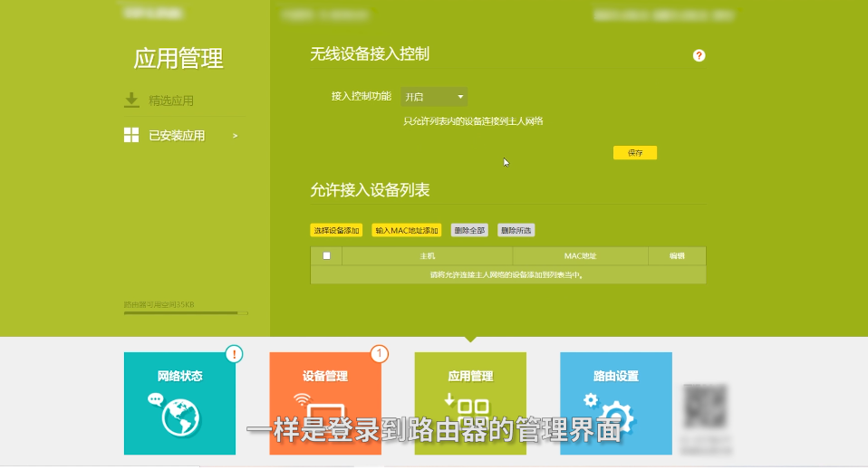Click the grid icon beside 已安装应用
The width and height of the screenshot is (868, 470).
131,136
